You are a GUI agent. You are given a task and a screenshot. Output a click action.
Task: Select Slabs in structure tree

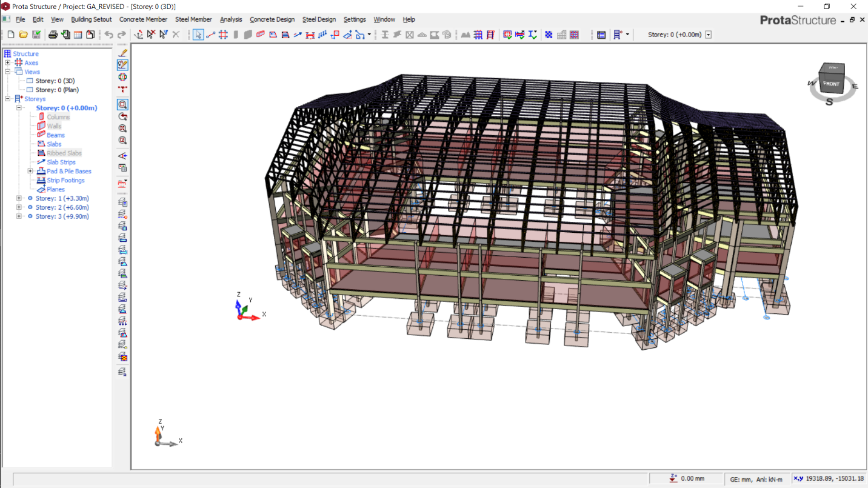(54, 144)
